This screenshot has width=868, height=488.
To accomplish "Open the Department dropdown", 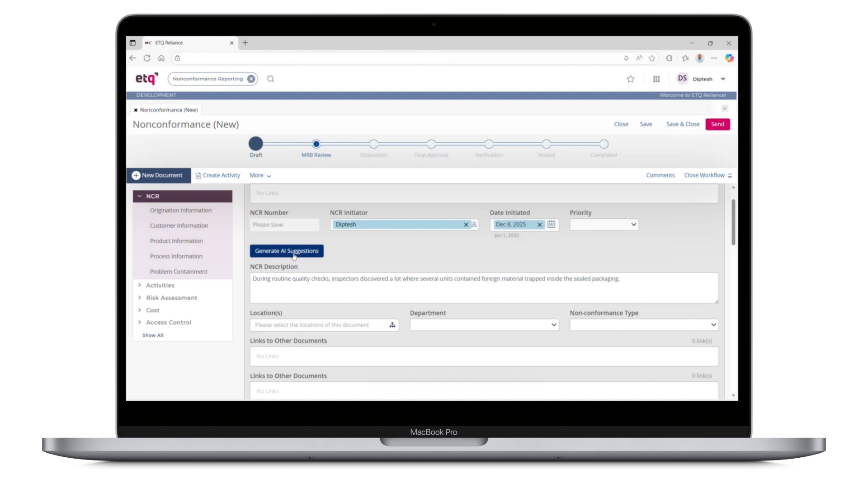I will click(x=484, y=325).
